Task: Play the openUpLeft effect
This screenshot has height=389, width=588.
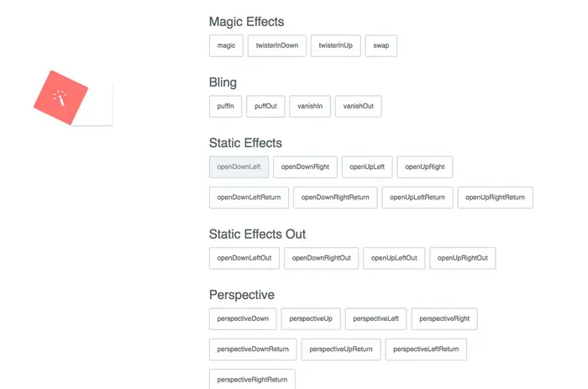Action: coord(367,167)
